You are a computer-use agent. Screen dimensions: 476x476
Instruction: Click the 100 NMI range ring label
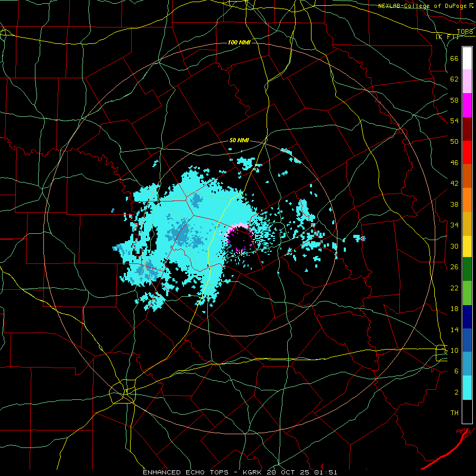[x=239, y=42]
